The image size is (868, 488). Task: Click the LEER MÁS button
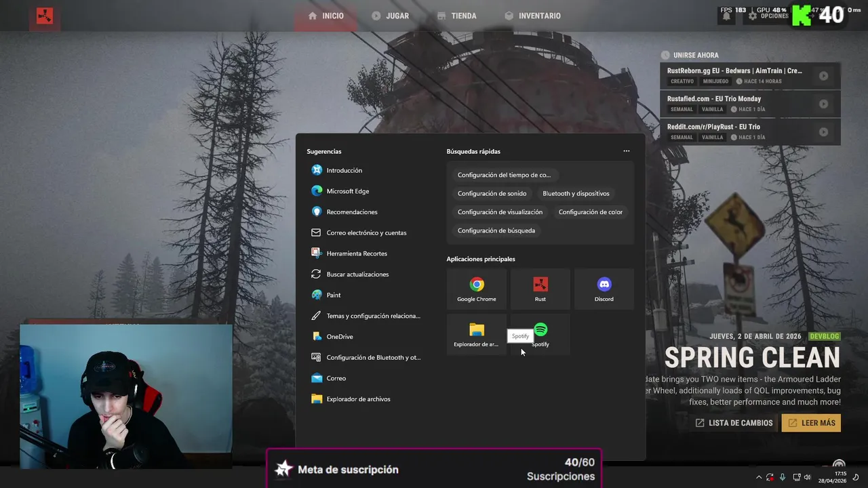811,423
